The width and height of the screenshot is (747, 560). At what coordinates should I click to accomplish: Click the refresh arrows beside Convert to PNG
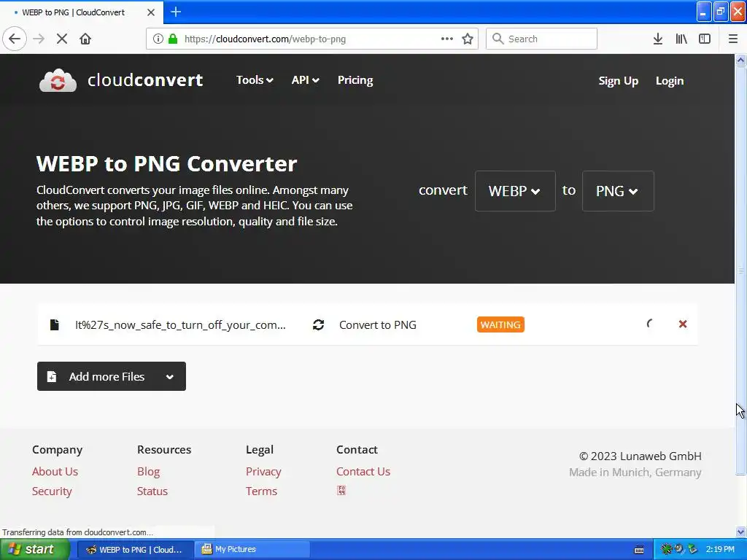pos(318,324)
